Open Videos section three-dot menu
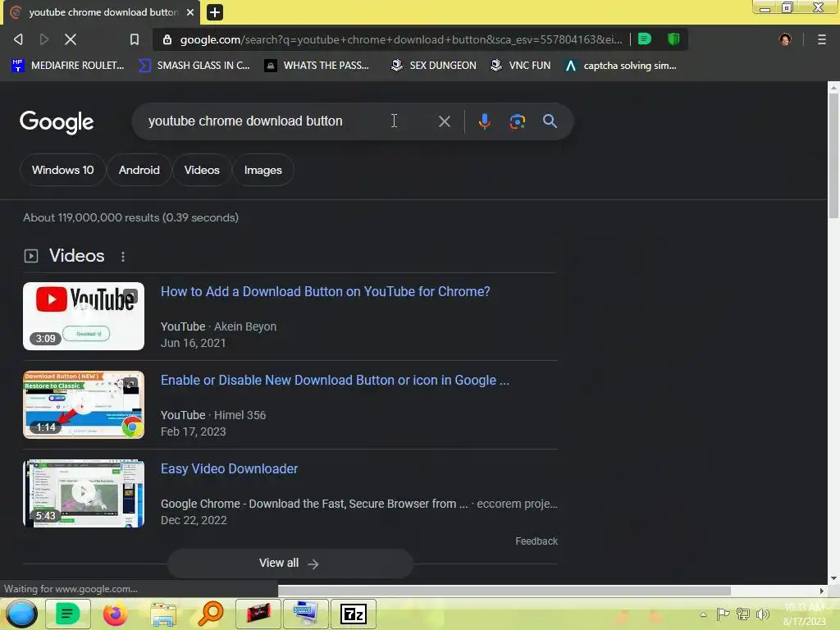Screen dimensions: 840x630 [x=123, y=257]
